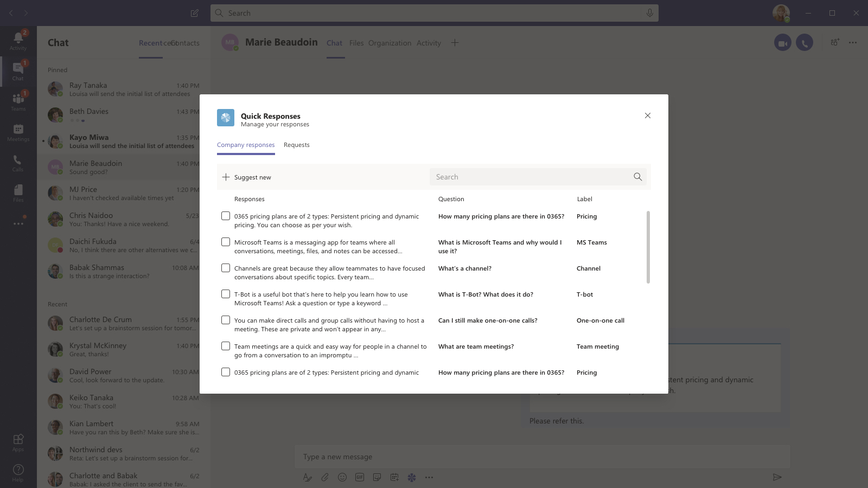868x488 pixels.
Task: Open chat with Daichi Fukuda
Action: tap(124, 245)
